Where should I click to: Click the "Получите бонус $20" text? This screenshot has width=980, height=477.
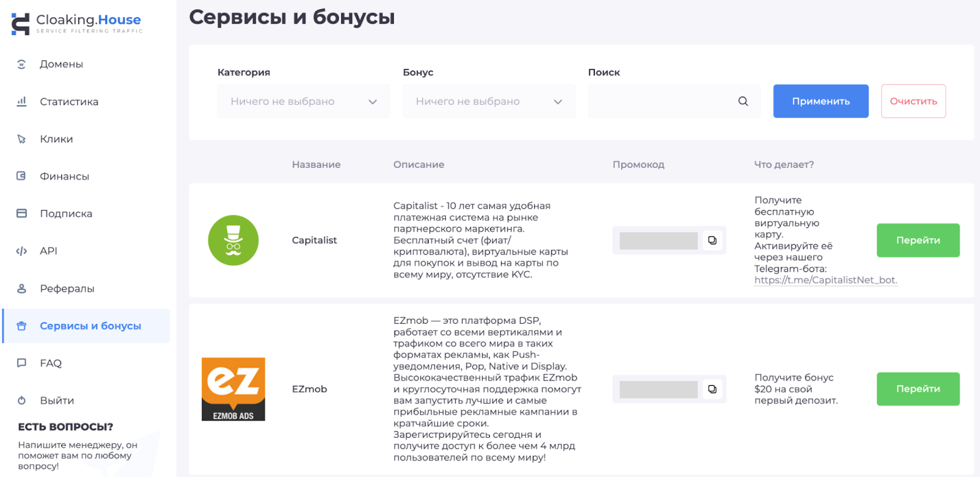point(796,389)
